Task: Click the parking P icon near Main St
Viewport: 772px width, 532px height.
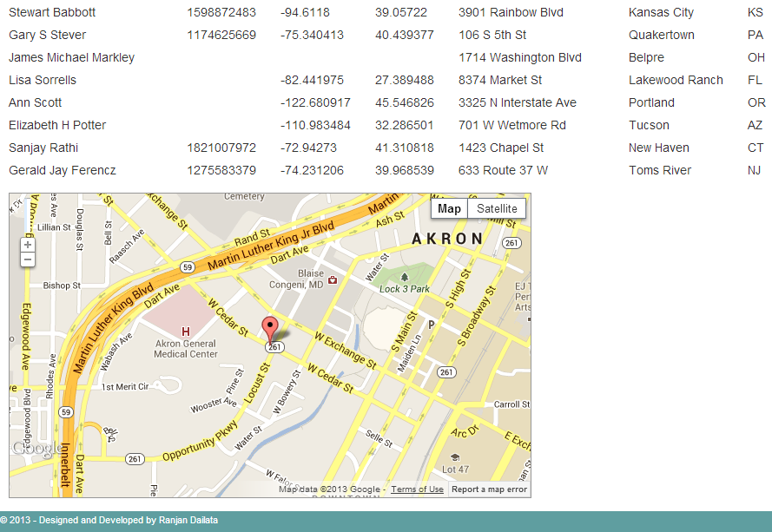Action: 432,324
